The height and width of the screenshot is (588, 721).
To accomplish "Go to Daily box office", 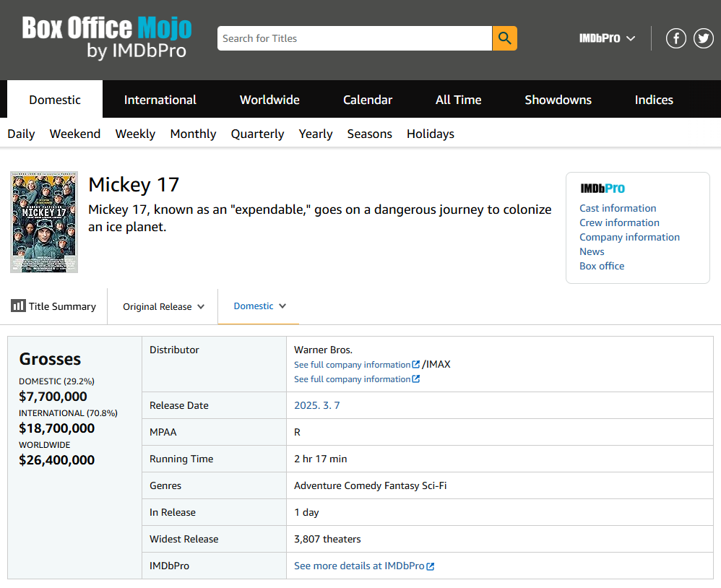I will [21, 134].
